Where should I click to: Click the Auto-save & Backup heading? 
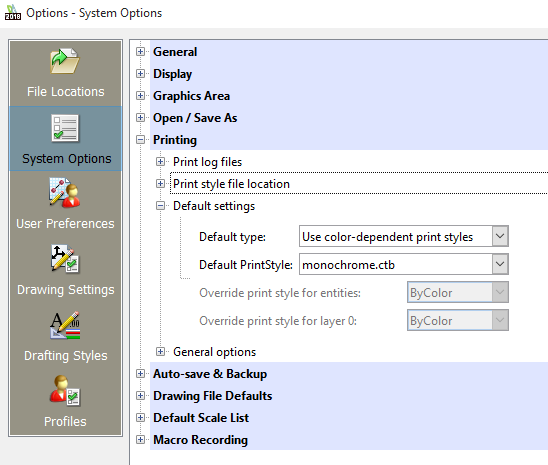pyautogui.click(x=210, y=374)
